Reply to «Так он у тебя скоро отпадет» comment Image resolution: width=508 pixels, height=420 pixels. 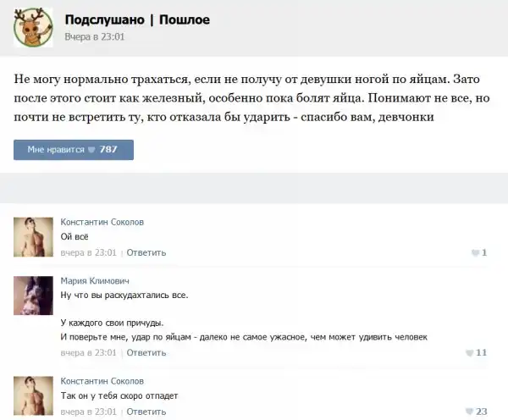point(146,412)
